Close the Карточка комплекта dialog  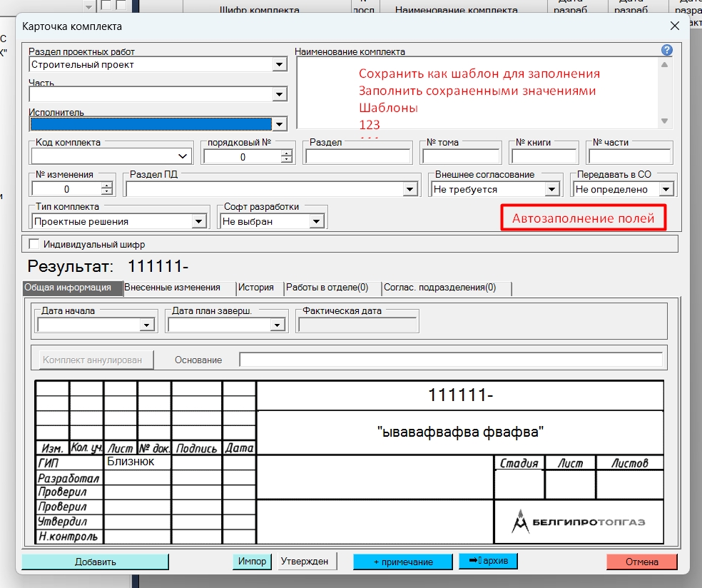tap(674, 26)
